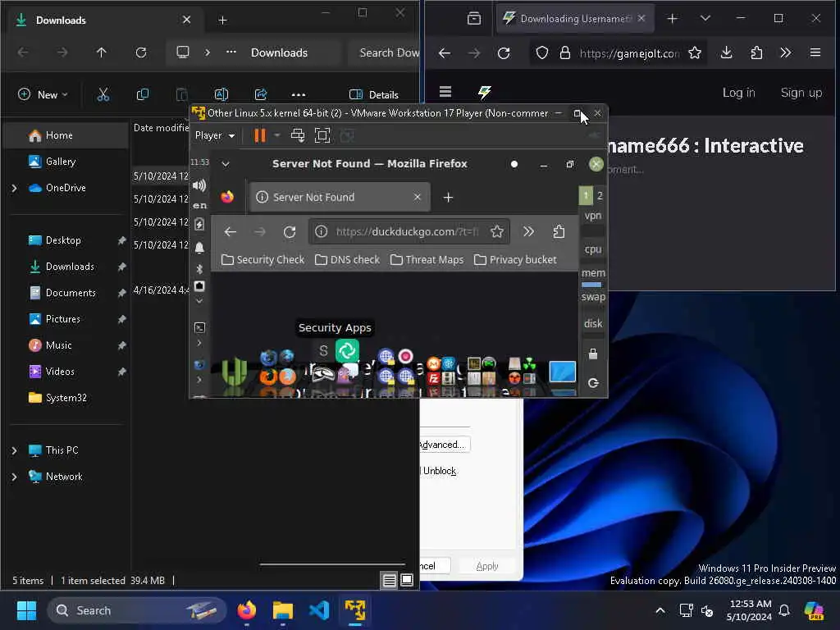Click the lock screen padlock in guest panel
This screenshot has width=840, height=630.
593,354
